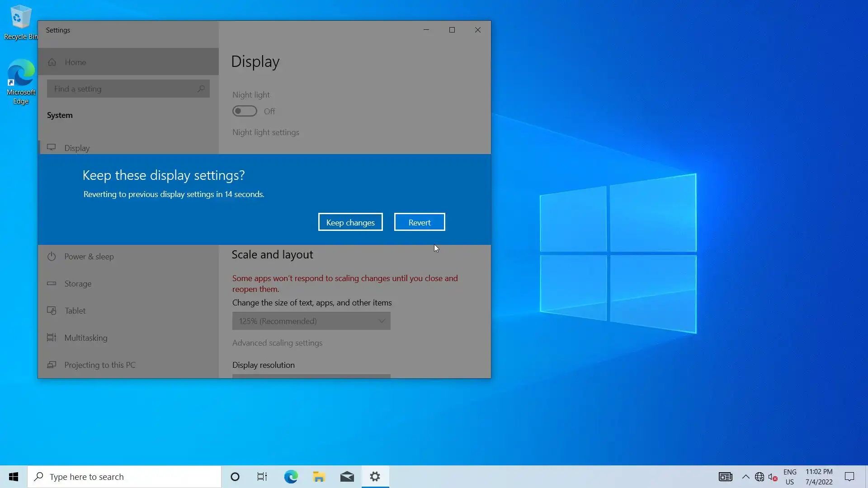
Task: Show hidden tray icons chevron
Action: (x=745, y=477)
